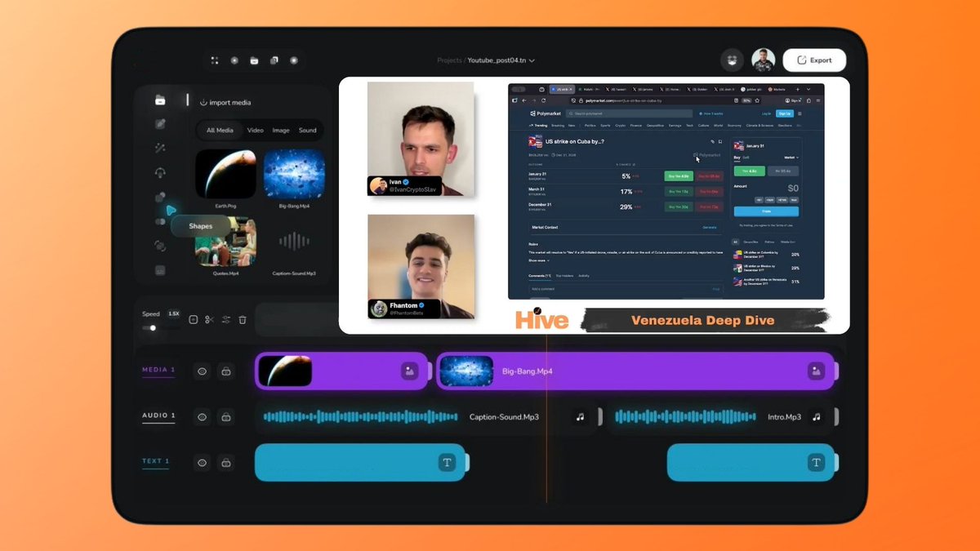Click the Caption-Sound.Mp3 clip name in timeline
This screenshot has height=551, width=980.
coord(504,417)
